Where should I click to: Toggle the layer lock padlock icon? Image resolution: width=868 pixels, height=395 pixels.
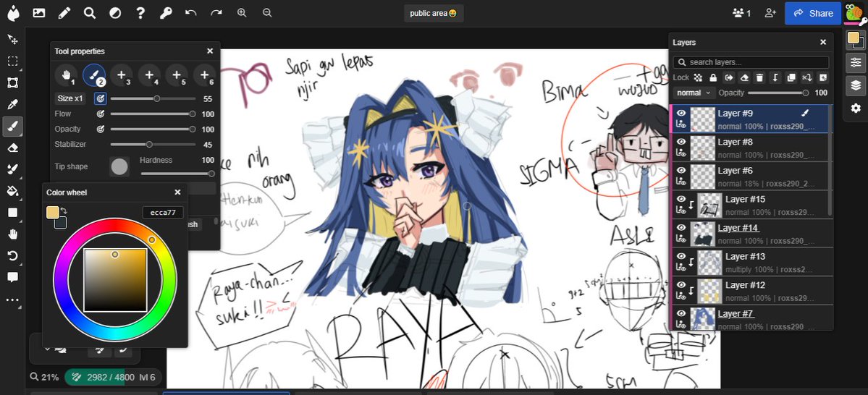[x=713, y=77]
